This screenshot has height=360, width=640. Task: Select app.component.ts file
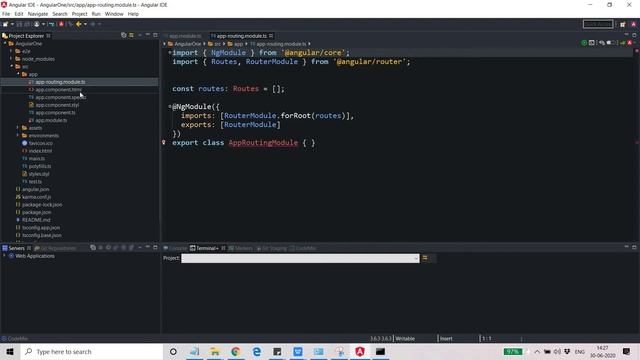click(55, 113)
